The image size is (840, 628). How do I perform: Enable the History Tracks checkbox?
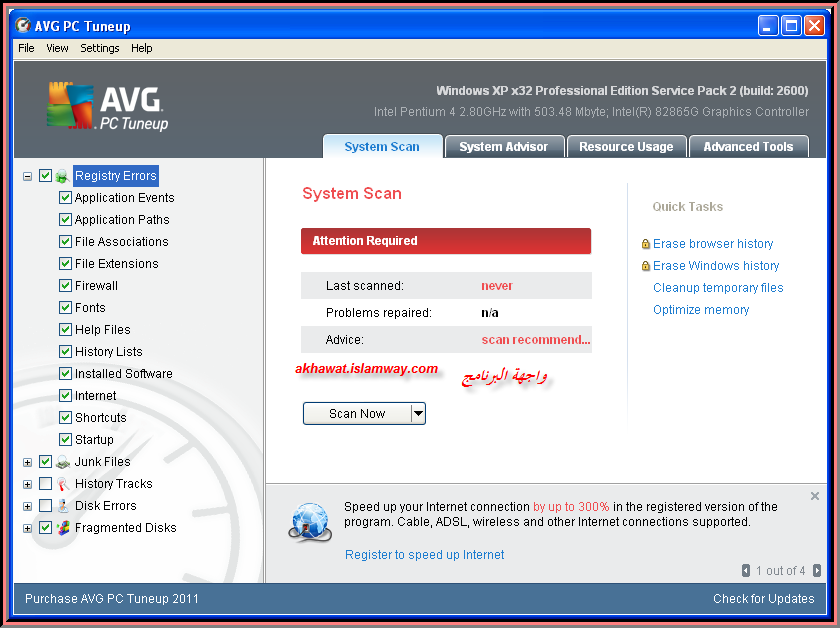(x=46, y=484)
